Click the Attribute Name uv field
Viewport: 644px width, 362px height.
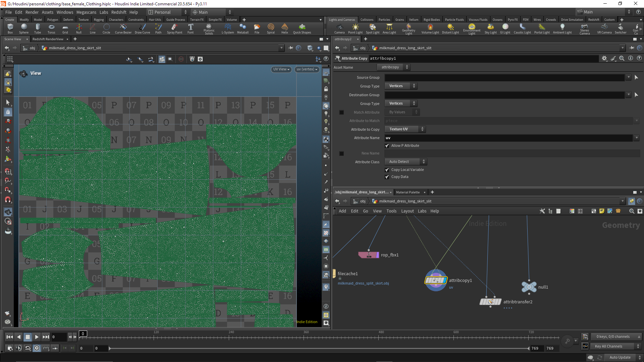[508, 138]
